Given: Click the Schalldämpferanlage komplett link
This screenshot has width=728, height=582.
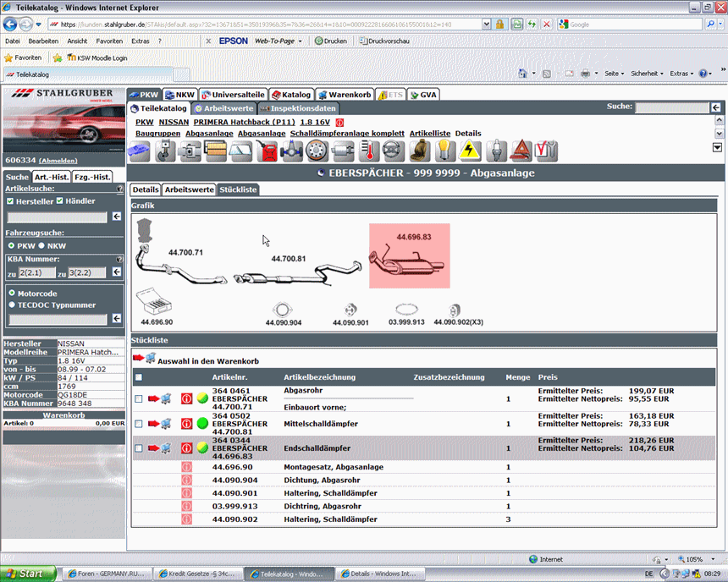Looking at the screenshot, I should coord(347,134).
